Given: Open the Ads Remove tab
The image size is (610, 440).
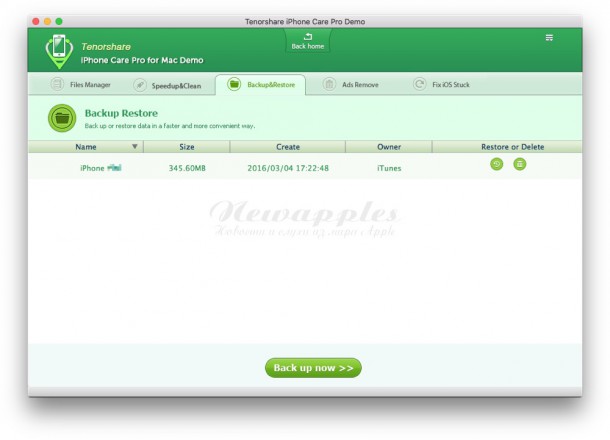Looking at the screenshot, I should point(351,84).
